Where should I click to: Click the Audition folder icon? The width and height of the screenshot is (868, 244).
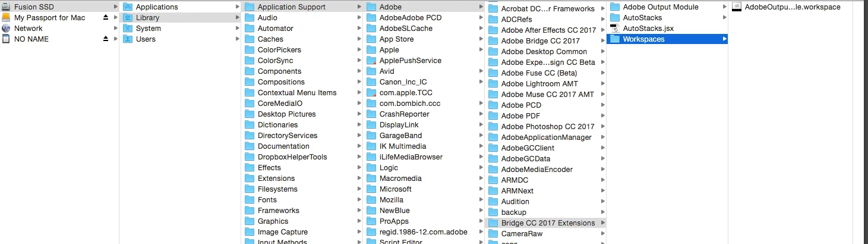point(493,202)
